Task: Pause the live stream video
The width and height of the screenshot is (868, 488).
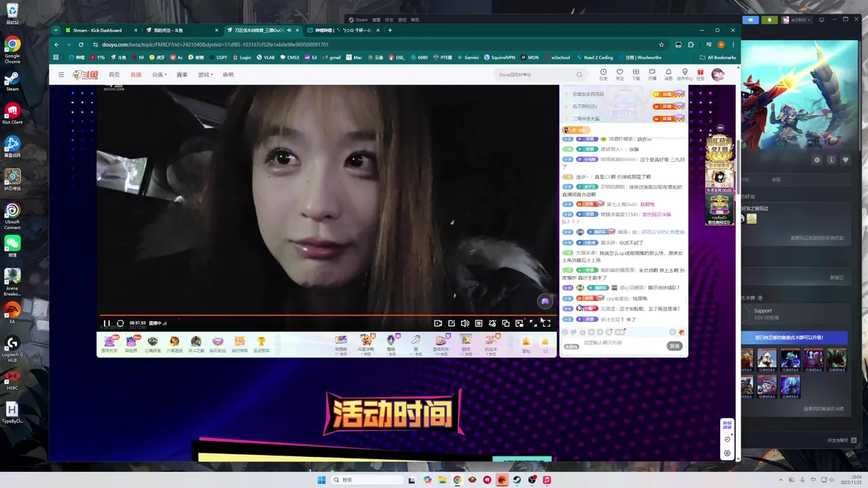Action: pos(106,323)
